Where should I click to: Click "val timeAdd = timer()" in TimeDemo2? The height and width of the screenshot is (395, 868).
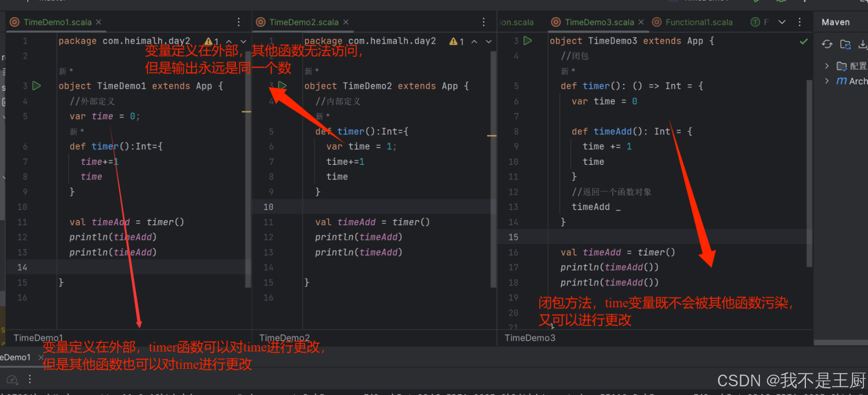[x=373, y=222]
